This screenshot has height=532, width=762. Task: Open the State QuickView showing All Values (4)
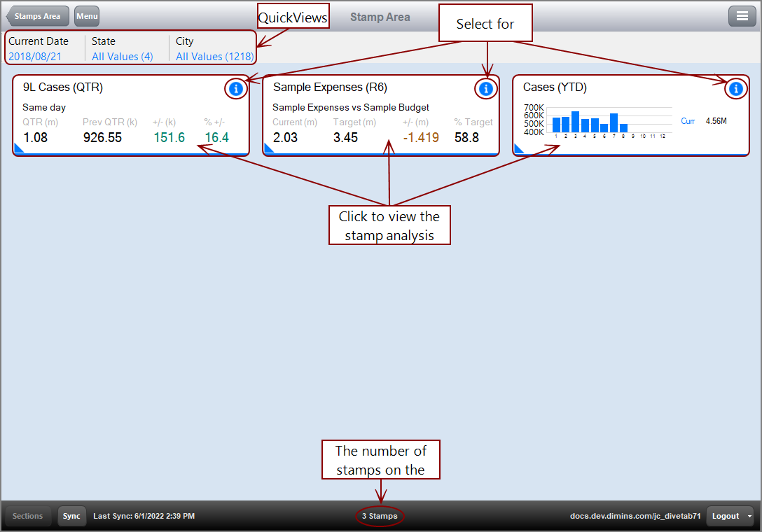(x=123, y=56)
